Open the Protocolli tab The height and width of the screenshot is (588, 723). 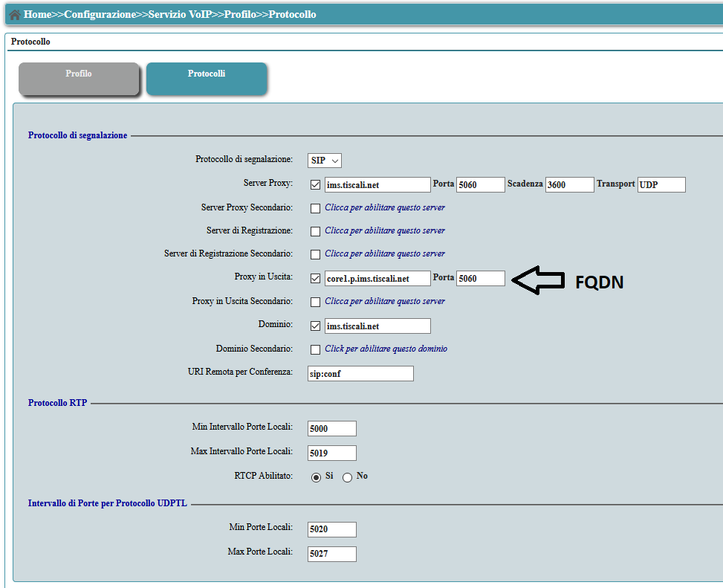pos(207,79)
